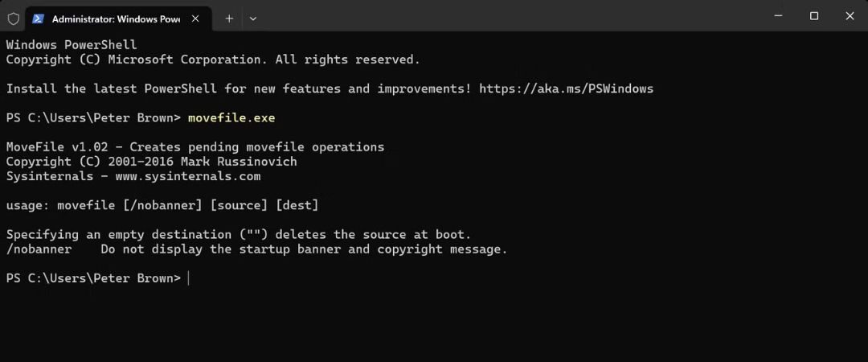This screenshot has height=362, width=868.
Task: Minimize the terminal window
Action: point(778,16)
